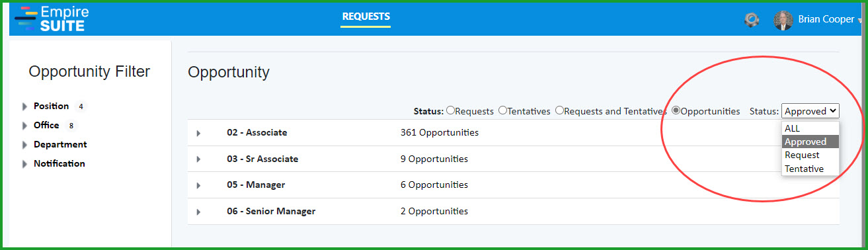Expand the Department filter
Viewport: 868px width, 250px height.
pos(25,145)
